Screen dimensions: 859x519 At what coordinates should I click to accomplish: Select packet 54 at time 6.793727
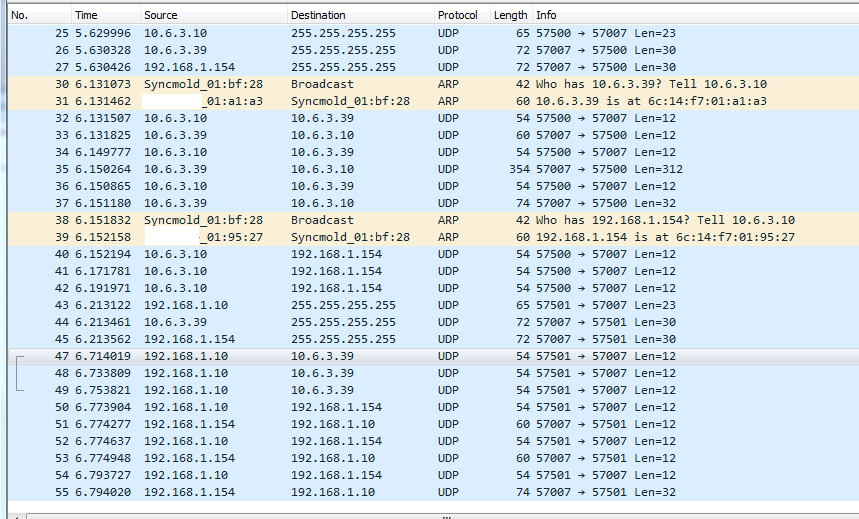pos(433,475)
